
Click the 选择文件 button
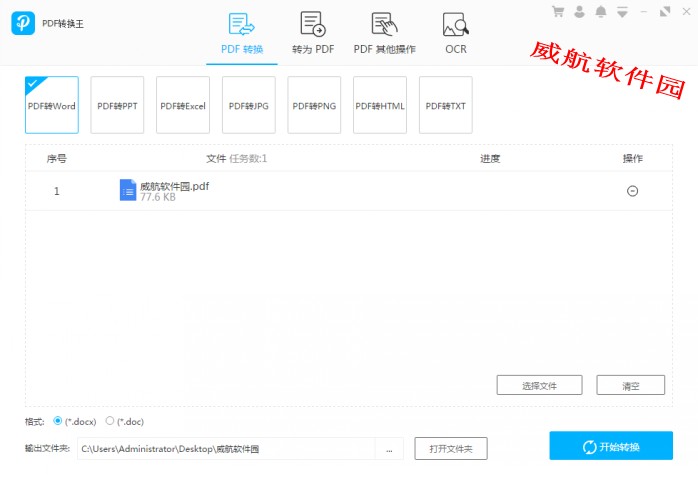pyautogui.click(x=539, y=385)
